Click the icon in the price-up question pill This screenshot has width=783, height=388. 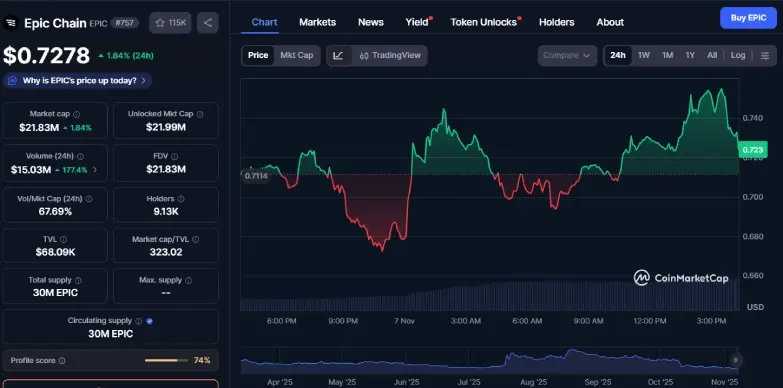tap(12, 80)
